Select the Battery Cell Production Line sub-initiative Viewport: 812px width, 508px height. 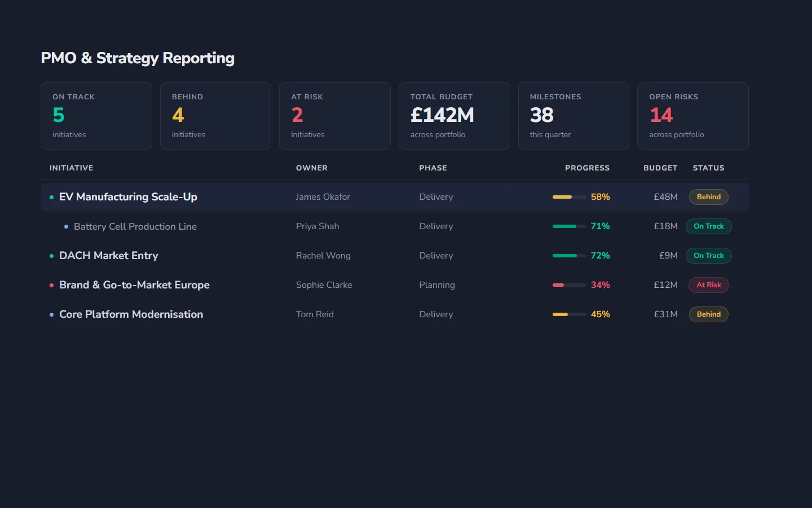click(135, 226)
